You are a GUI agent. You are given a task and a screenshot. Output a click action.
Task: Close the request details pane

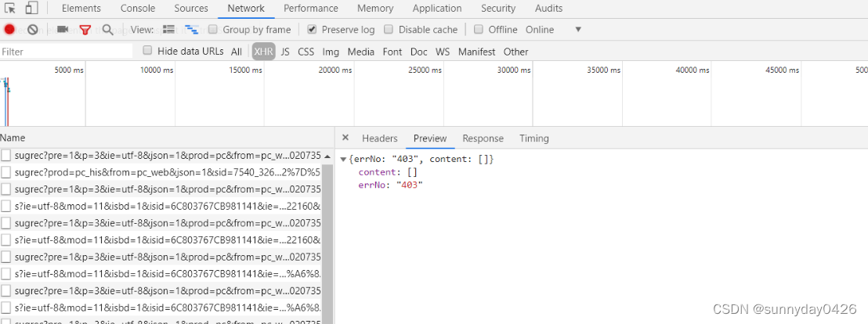(345, 138)
